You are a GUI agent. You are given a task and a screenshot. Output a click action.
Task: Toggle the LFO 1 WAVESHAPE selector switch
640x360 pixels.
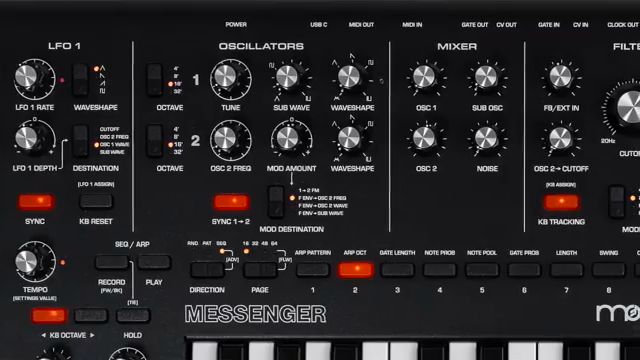pyautogui.click(x=80, y=80)
